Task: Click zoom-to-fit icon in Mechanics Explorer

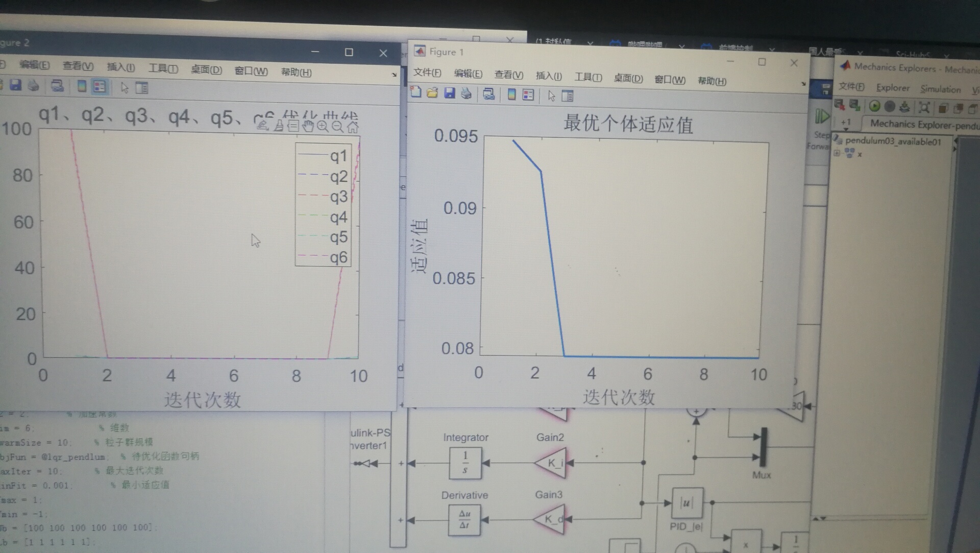Action: pos(924,107)
